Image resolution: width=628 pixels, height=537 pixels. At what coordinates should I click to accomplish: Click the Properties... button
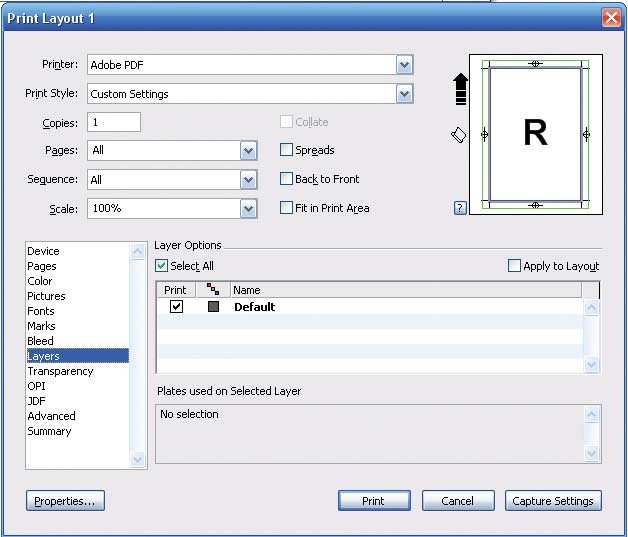tap(65, 501)
